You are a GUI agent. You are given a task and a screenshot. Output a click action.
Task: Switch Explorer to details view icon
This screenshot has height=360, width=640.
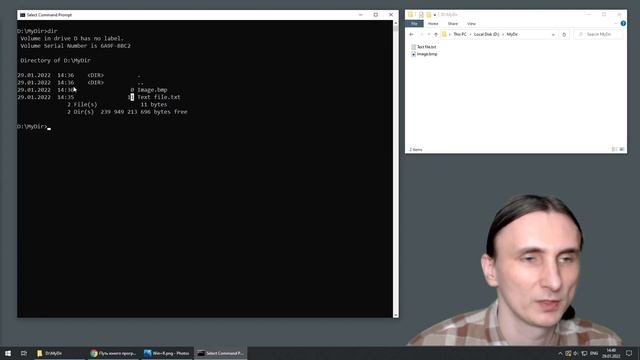(614, 149)
